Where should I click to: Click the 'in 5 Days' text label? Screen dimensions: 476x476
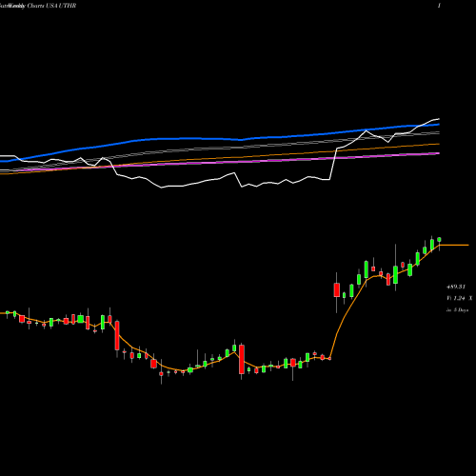coord(457,310)
